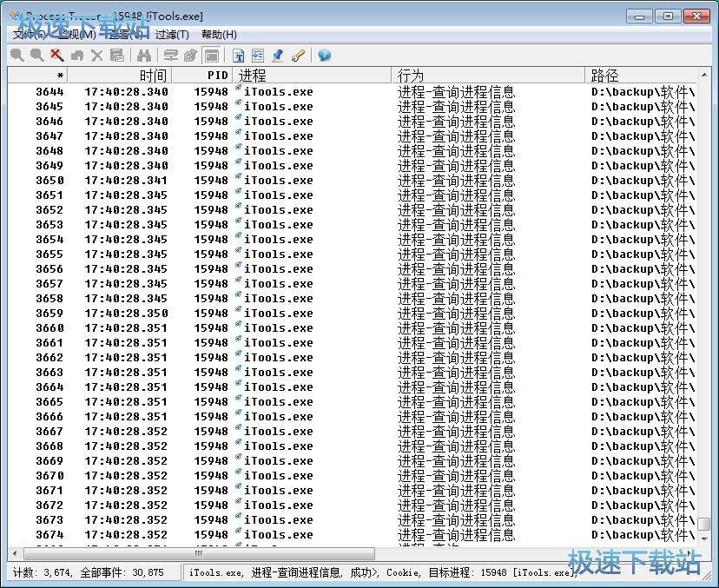Click time 17:40:28.350 in row 3659

126,314
